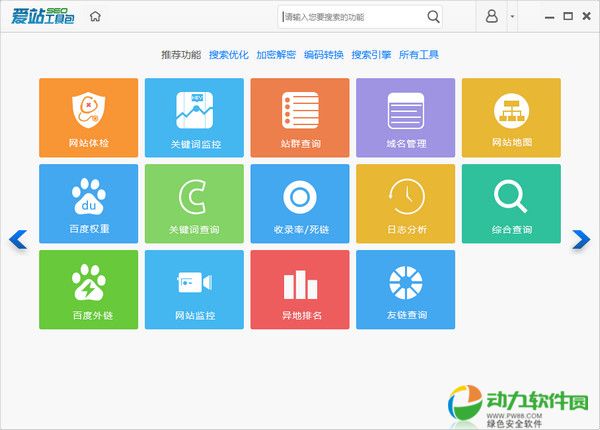This screenshot has height=430, width=600.
Task: Open the 域名管理 domain management tile
Action: tap(405, 117)
